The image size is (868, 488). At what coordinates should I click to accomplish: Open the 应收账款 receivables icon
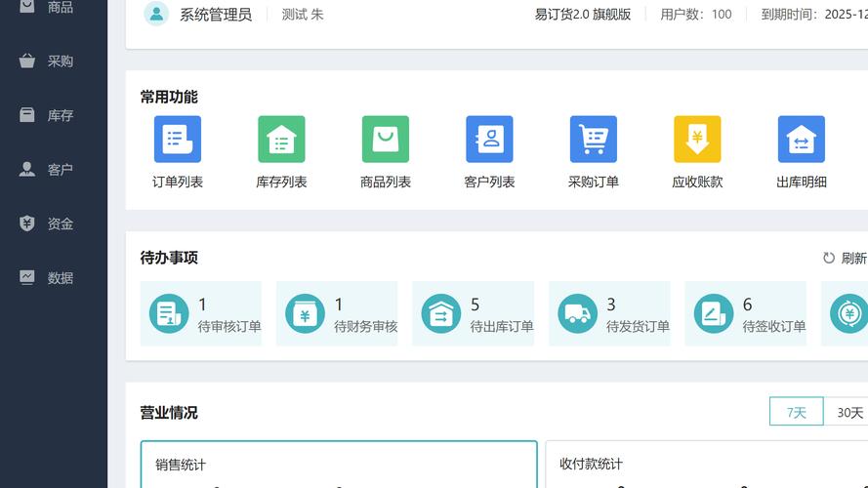(697, 140)
